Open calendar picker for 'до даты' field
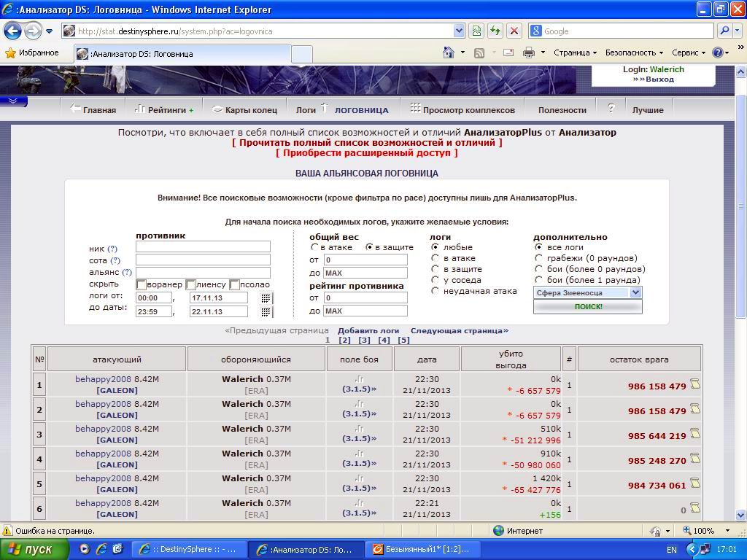The height and width of the screenshot is (560, 747). click(266, 311)
